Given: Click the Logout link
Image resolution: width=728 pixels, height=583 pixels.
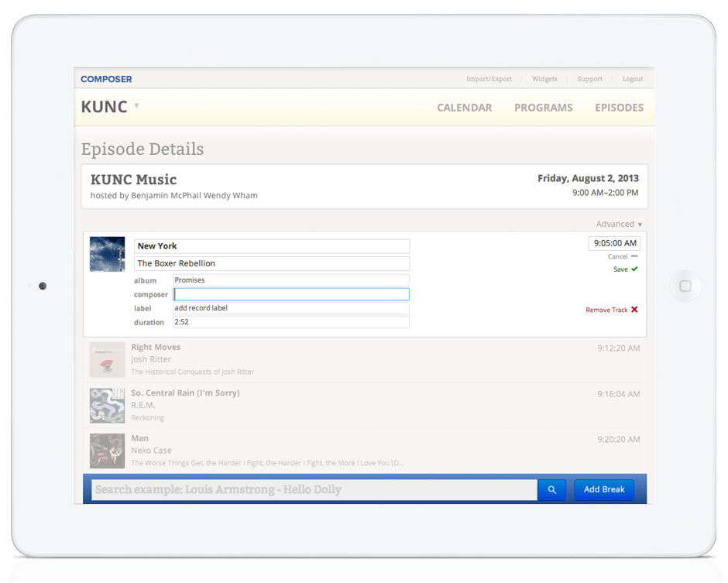Looking at the screenshot, I should click(632, 79).
